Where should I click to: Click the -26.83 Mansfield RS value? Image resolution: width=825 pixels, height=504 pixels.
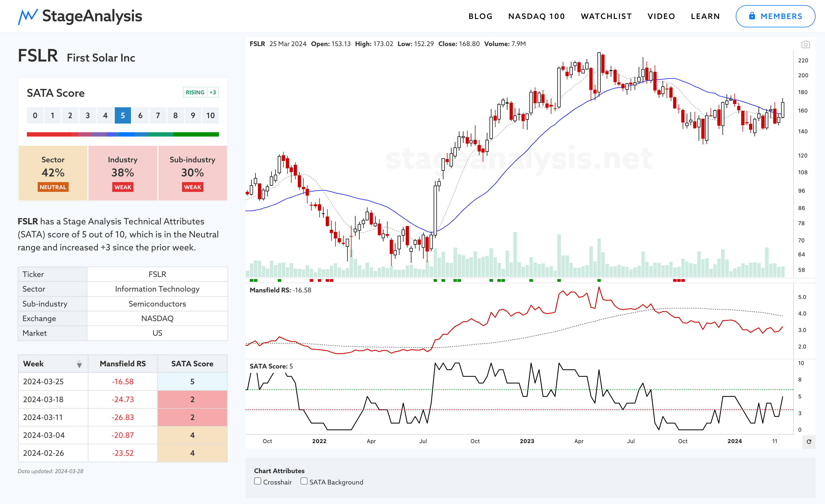[123, 417]
